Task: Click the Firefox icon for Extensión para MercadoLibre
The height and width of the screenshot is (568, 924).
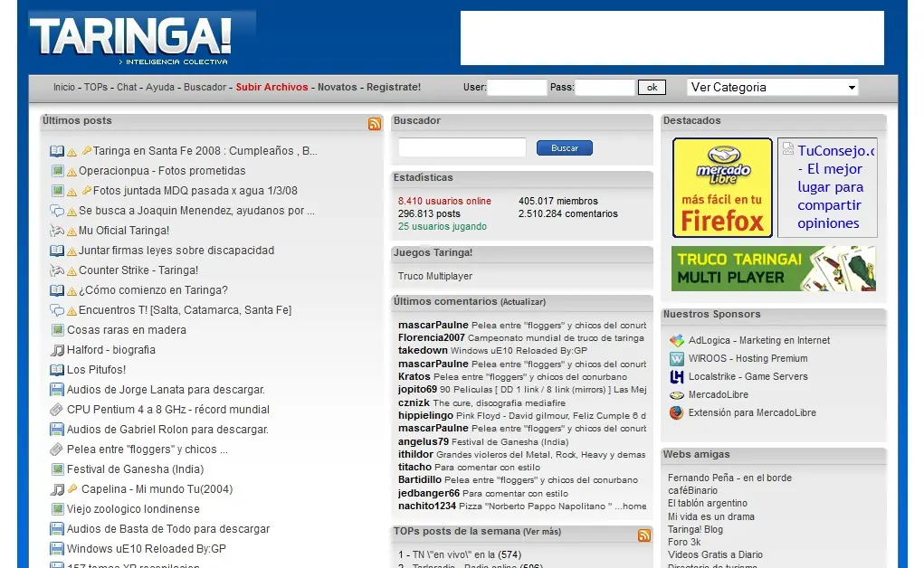Action: 677,413
